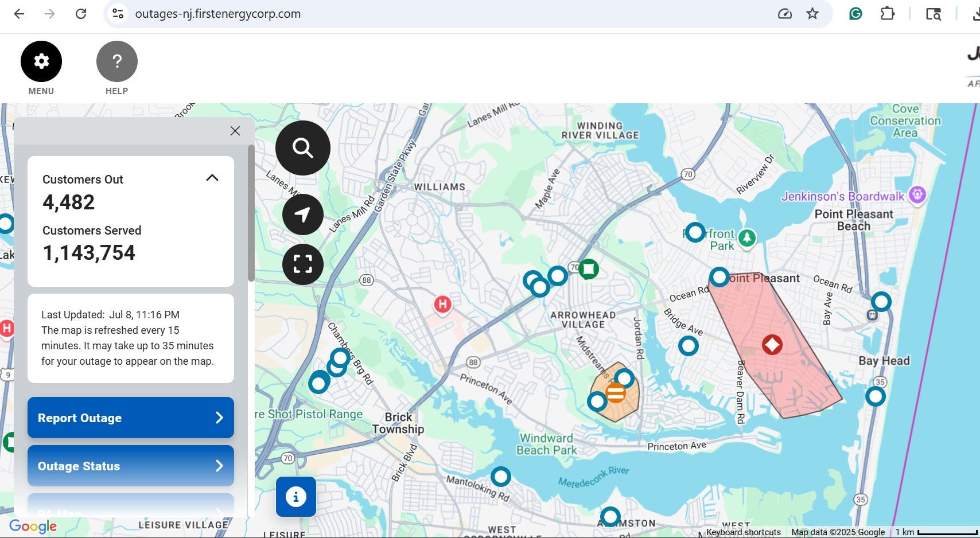980x538 pixels.
Task: Open the map search magnifier button
Action: [303, 148]
